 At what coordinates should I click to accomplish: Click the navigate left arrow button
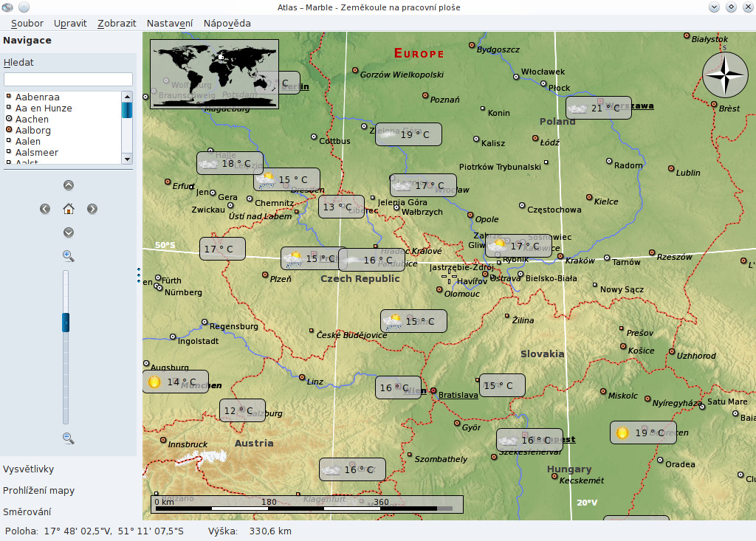[x=45, y=209]
